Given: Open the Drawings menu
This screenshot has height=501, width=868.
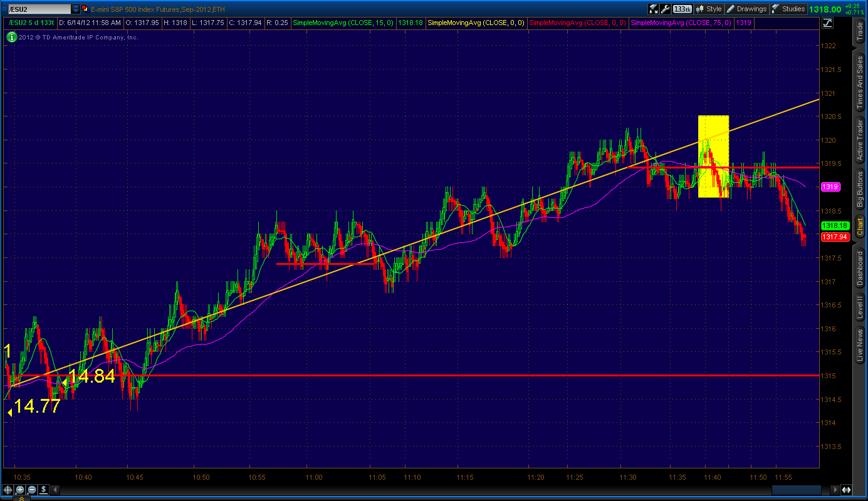Looking at the screenshot, I should coord(746,9).
